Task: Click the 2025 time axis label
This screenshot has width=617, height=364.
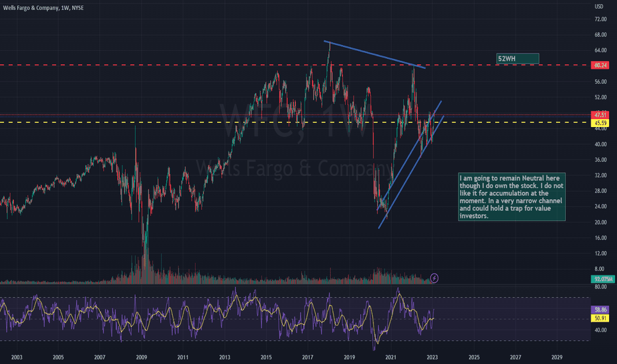Action: (474, 357)
